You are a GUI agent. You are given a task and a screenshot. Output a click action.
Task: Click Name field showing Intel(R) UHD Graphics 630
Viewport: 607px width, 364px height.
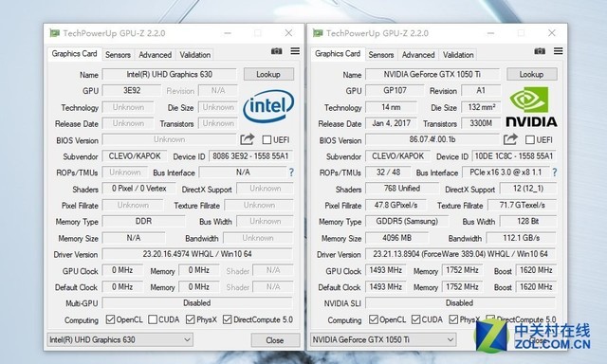[169, 74]
